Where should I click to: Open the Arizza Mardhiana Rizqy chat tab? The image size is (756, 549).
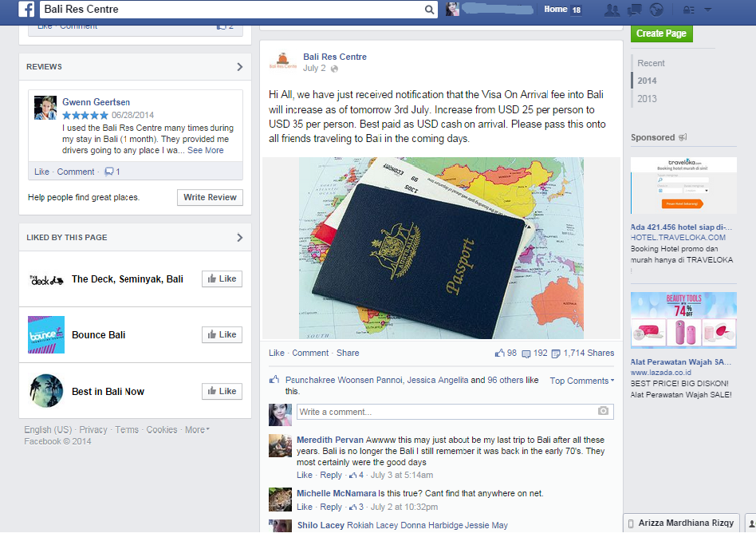[681, 523]
